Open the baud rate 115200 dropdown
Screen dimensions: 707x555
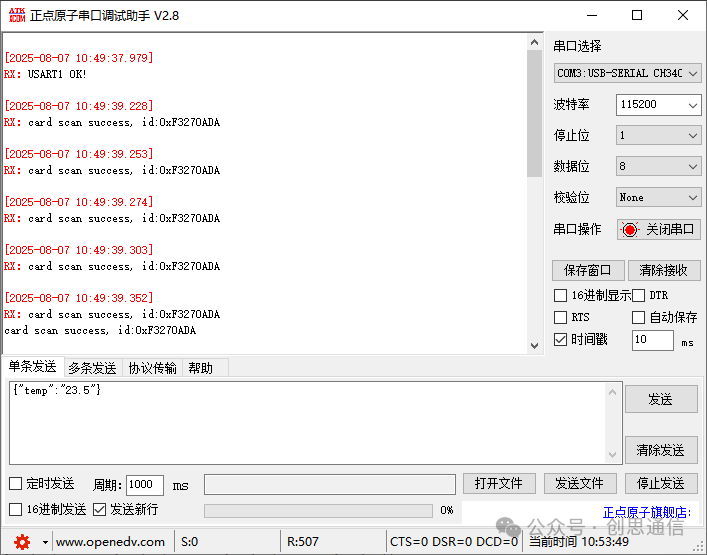pyautogui.click(x=658, y=105)
